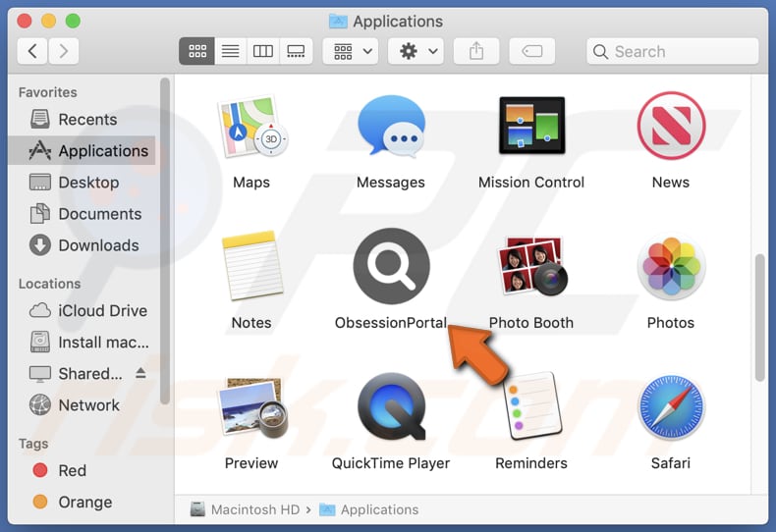Switch to column view
776x532 pixels.
263,51
